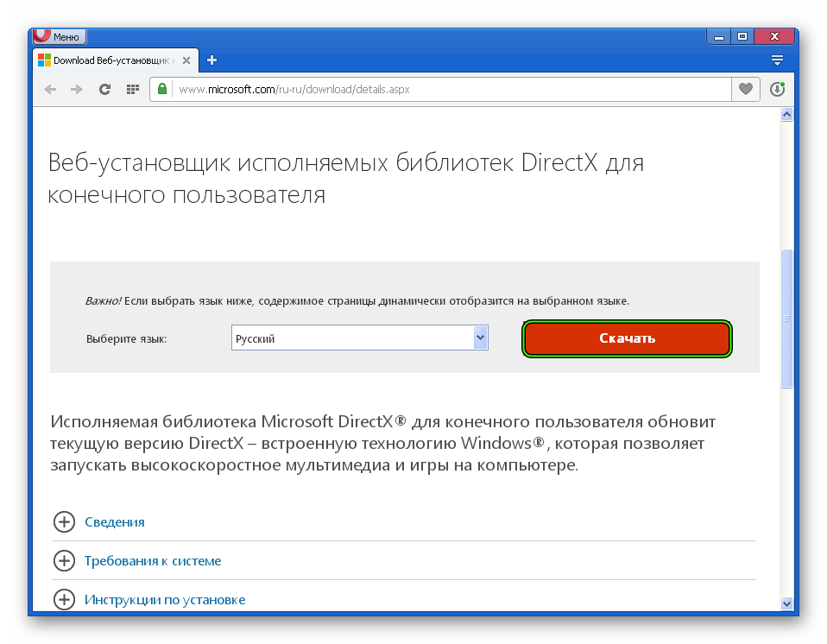
Task: Click the page heading Веб-установщик исполняемых библиотек
Action: [346, 179]
